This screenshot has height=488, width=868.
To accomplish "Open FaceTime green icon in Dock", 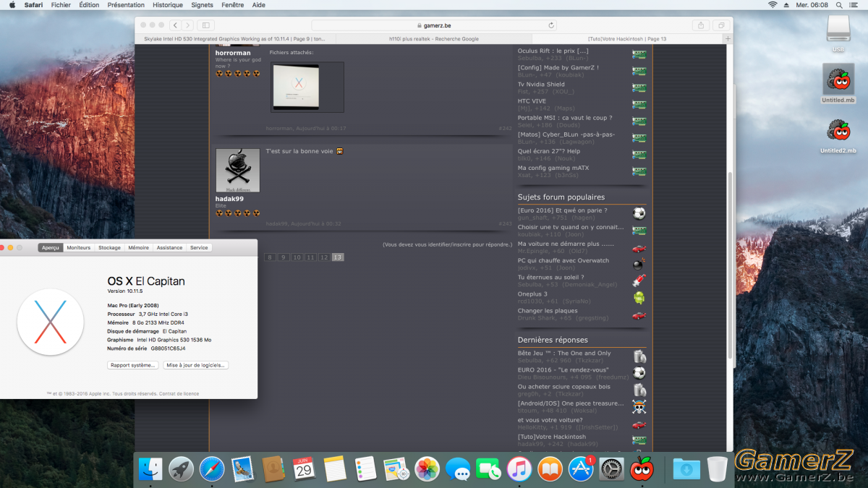I will (x=489, y=469).
